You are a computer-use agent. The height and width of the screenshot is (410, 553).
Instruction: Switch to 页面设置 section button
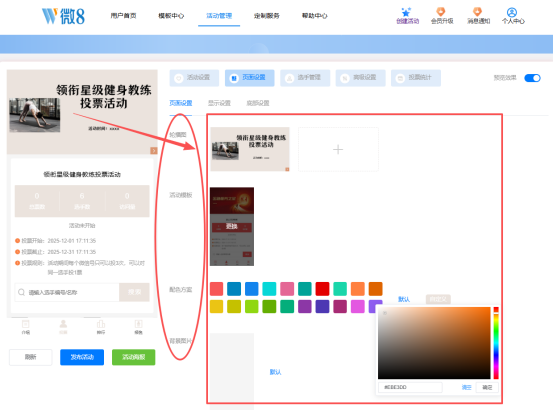pos(249,78)
